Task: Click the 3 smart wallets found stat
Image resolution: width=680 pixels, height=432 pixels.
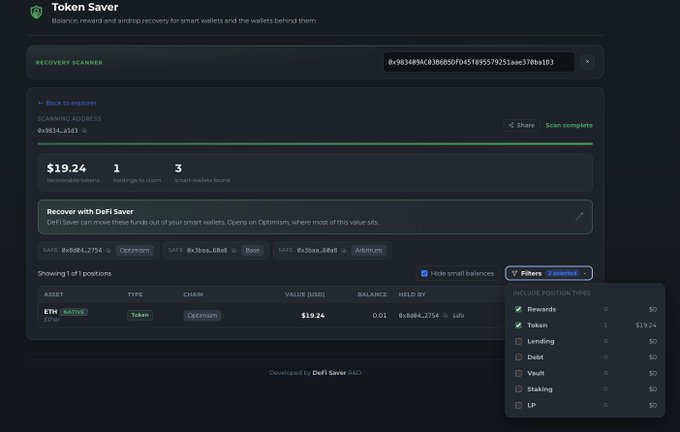Action: tap(202, 172)
